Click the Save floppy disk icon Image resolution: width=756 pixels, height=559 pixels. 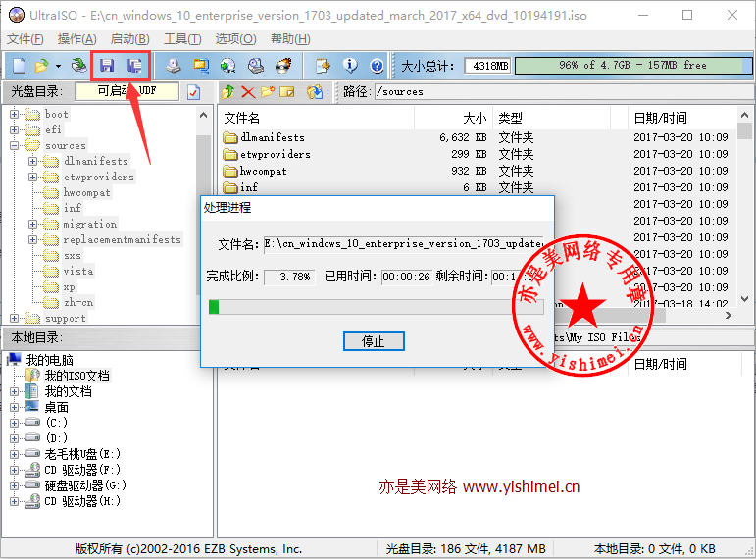(x=107, y=65)
